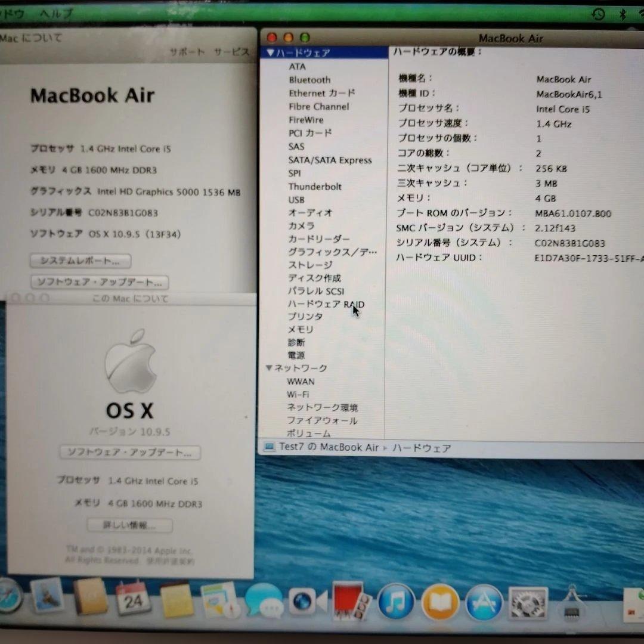Image resolution: width=644 pixels, height=644 pixels.
Task: Open FaceTime from the Dock
Action: click(x=305, y=602)
